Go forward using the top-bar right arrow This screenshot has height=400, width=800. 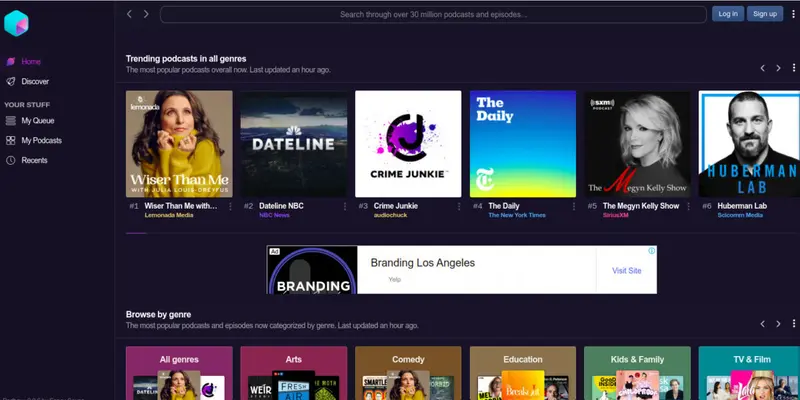pyautogui.click(x=146, y=14)
